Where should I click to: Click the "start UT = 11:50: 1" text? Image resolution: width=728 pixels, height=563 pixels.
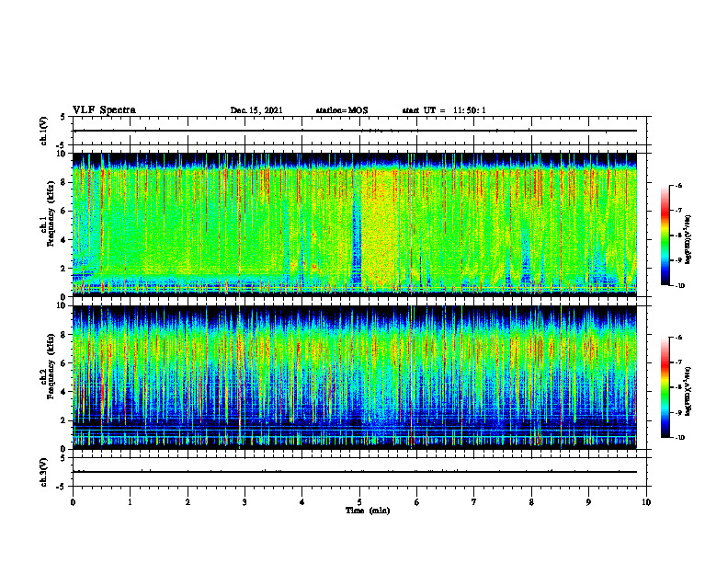click(444, 110)
